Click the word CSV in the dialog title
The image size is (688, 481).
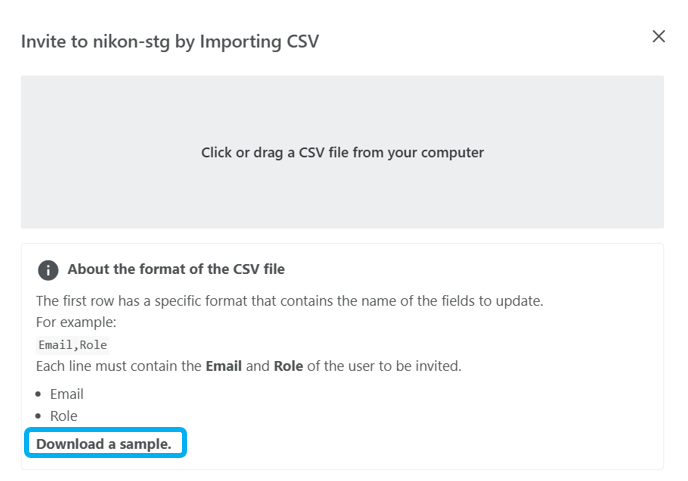point(302,42)
